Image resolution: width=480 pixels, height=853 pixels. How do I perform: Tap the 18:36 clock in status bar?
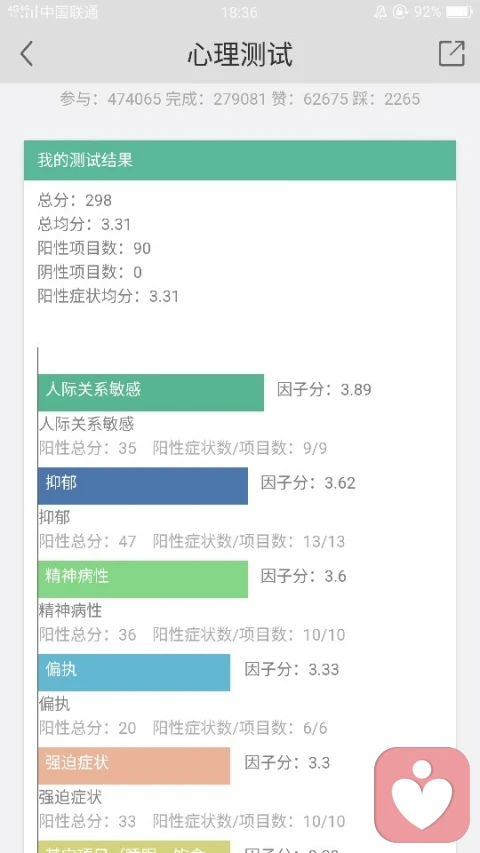[239, 12]
